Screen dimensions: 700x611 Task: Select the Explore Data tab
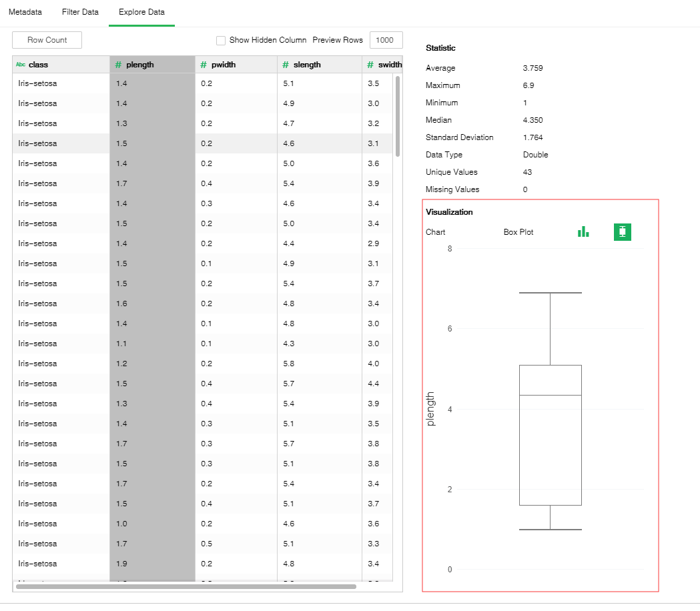(x=141, y=13)
